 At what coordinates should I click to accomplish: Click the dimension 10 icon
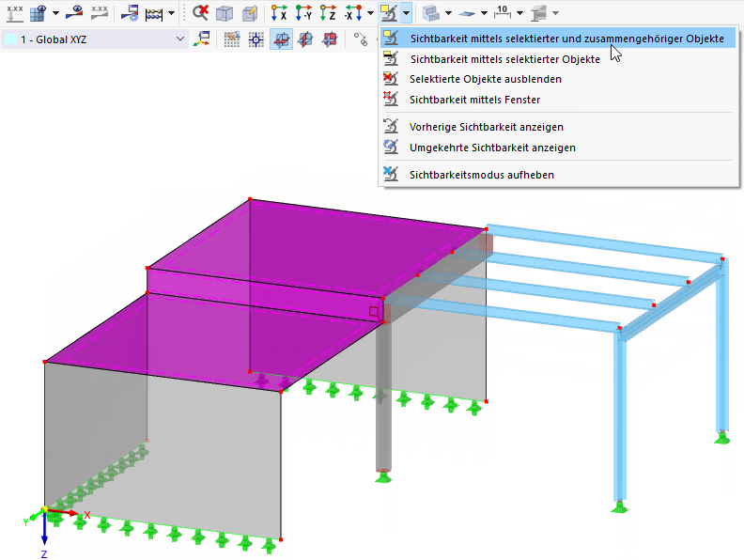point(503,13)
